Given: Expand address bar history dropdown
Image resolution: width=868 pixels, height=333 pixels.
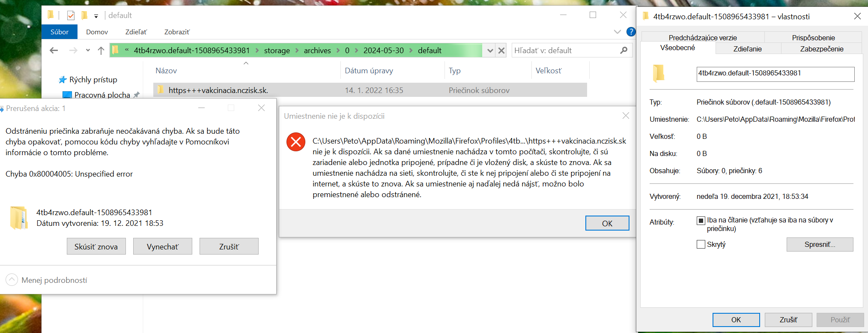Looking at the screenshot, I should [x=490, y=51].
